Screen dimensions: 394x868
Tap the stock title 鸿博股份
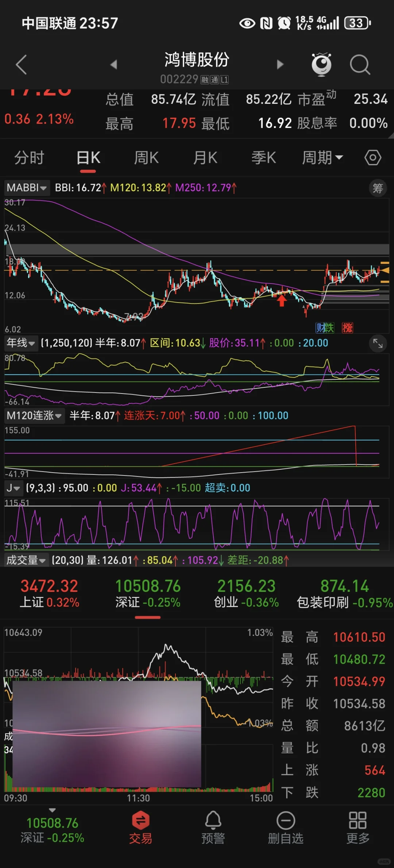pyautogui.click(x=197, y=60)
